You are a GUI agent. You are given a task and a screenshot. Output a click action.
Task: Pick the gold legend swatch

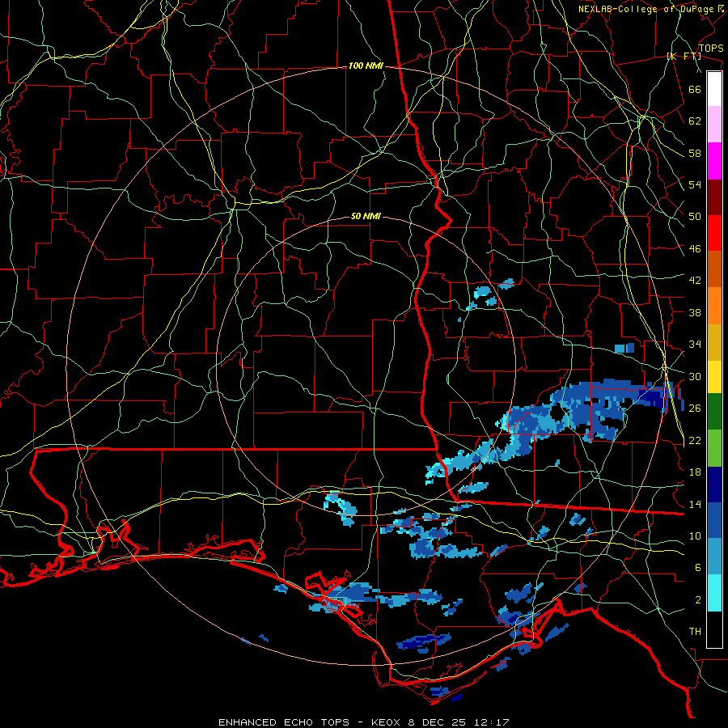(x=714, y=343)
